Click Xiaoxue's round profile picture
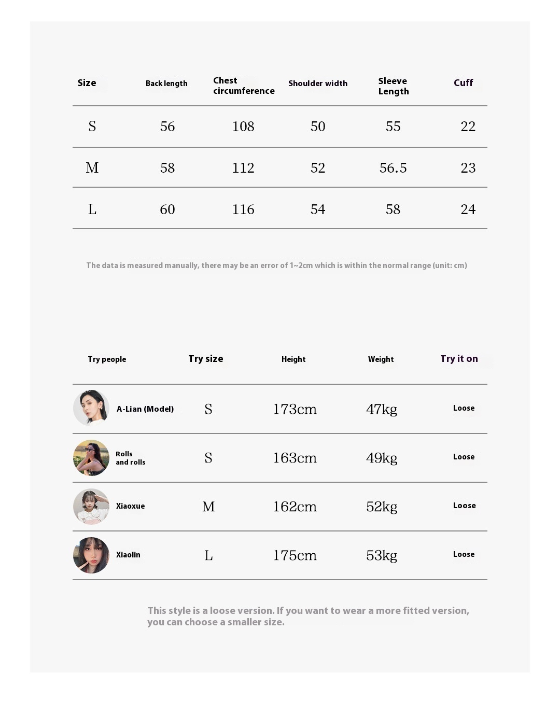This screenshot has height=728, width=560. click(91, 507)
